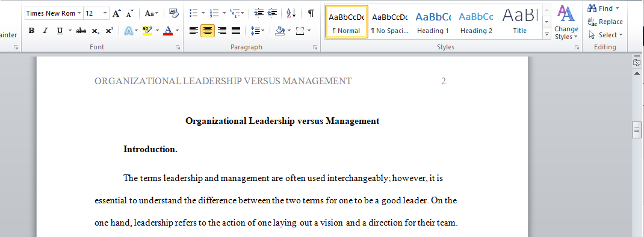Click the Introduction heading text
This screenshot has width=644, height=237.
(150, 150)
